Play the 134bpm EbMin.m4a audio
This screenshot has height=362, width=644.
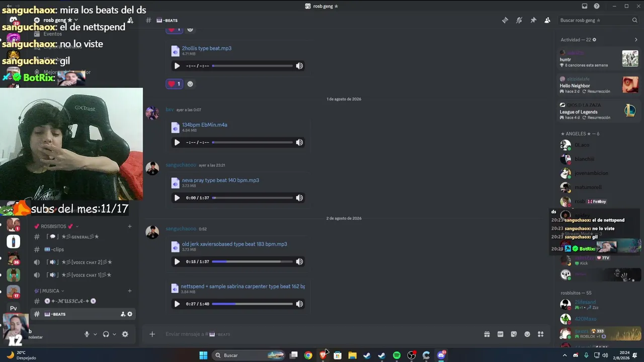(177, 142)
